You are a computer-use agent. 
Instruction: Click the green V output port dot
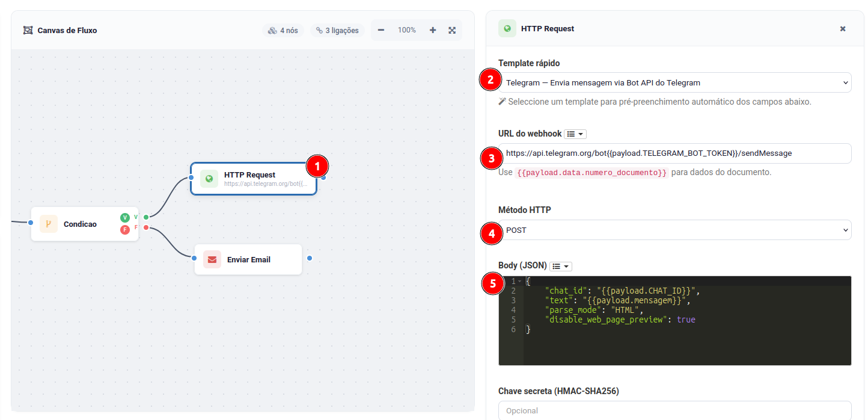(146, 217)
